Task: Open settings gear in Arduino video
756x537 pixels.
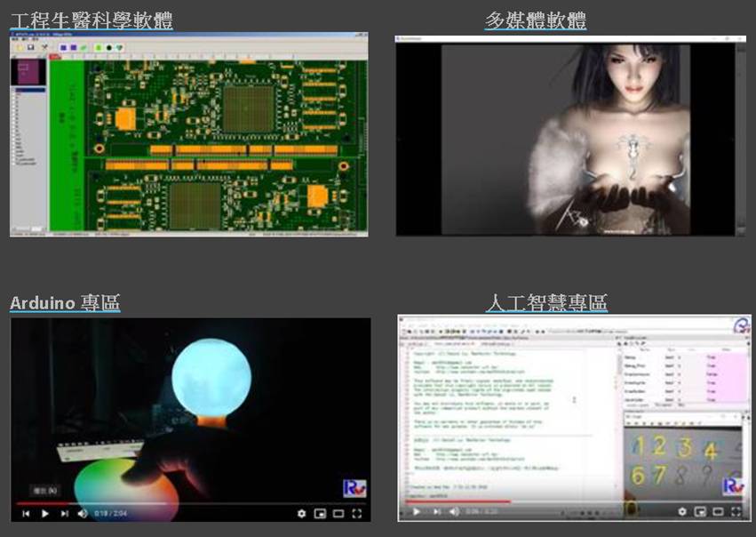Action: tap(301, 513)
